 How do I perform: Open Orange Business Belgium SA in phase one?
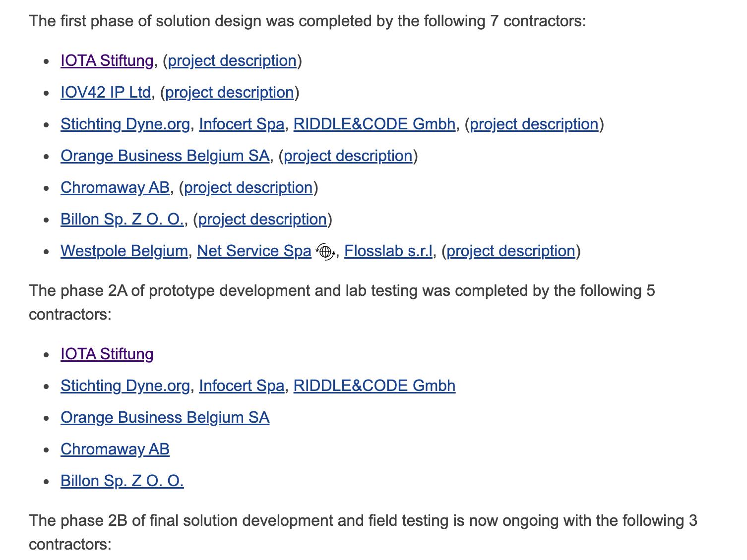(165, 156)
